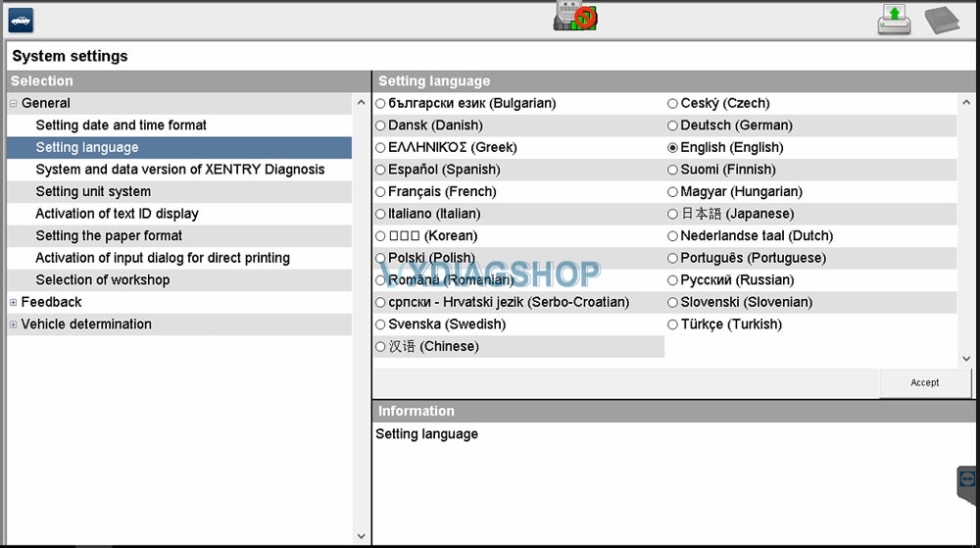Expand the Vehicle determination node
The image size is (980, 548).
coord(13,324)
